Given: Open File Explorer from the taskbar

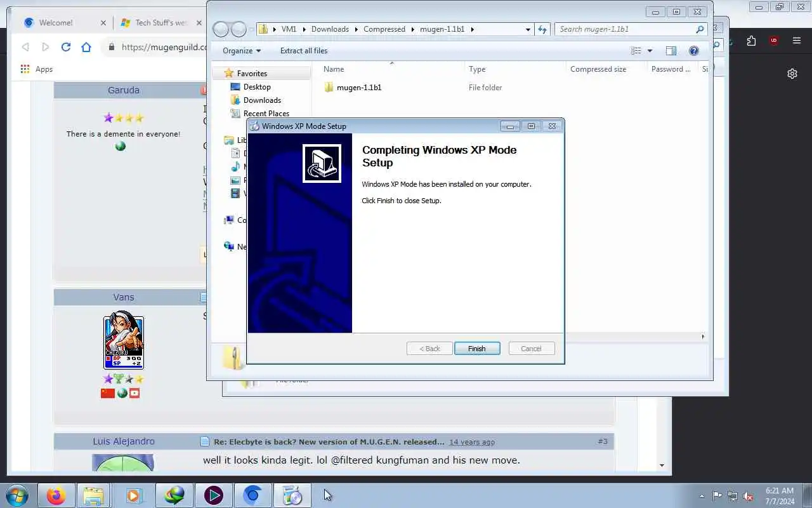Looking at the screenshot, I should (93, 495).
